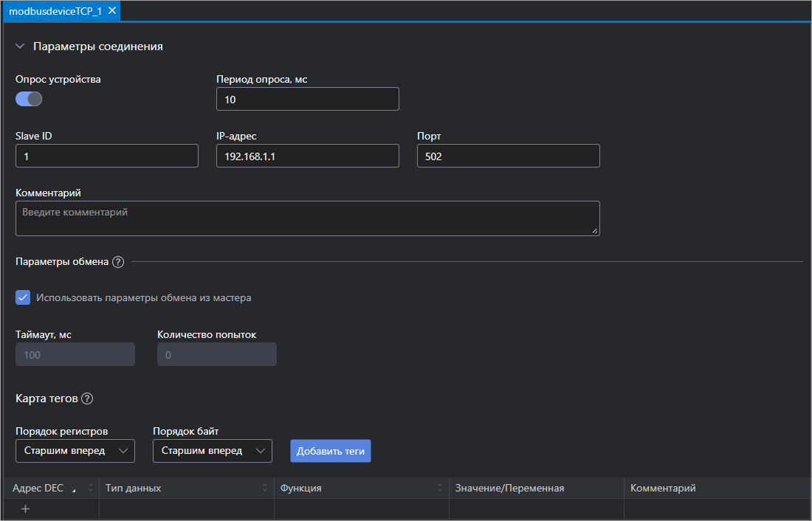Collapse the Параметры соединения section
This screenshot has width=812, height=521.
(20, 46)
